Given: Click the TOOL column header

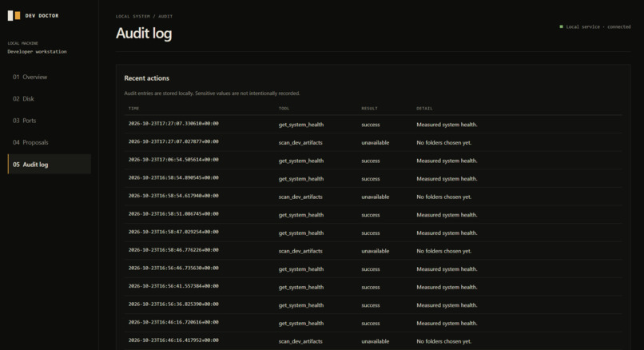Looking at the screenshot, I should tap(284, 109).
